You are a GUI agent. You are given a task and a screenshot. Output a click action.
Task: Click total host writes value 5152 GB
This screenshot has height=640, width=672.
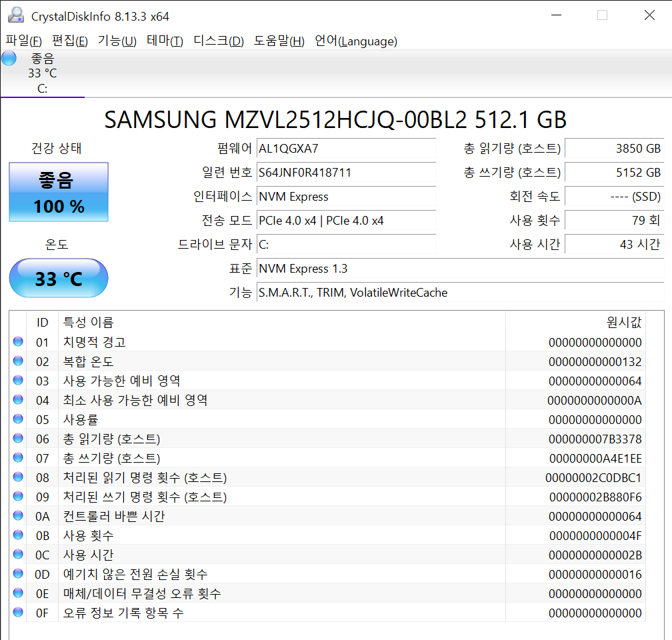[x=615, y=172]
